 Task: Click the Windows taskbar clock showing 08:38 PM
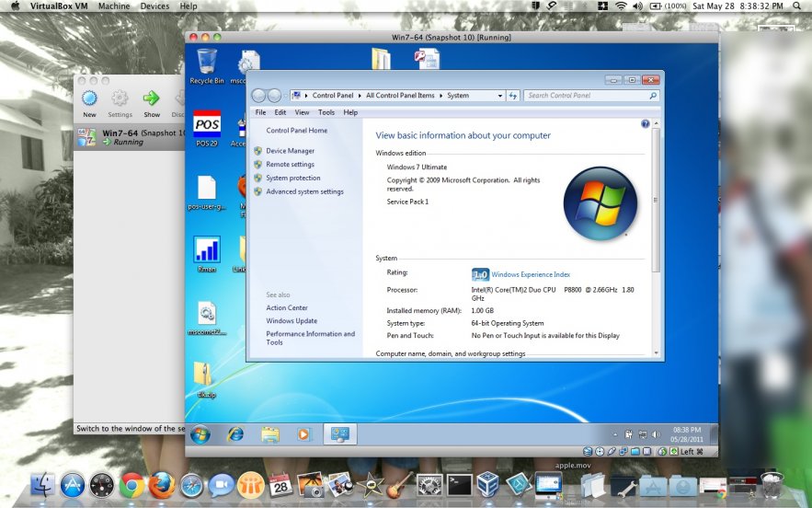point(687,434)
